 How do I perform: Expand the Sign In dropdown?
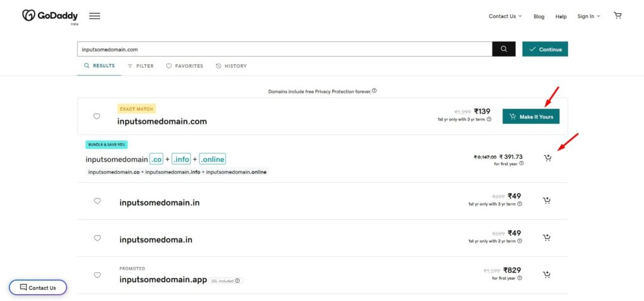pos(589,16)
